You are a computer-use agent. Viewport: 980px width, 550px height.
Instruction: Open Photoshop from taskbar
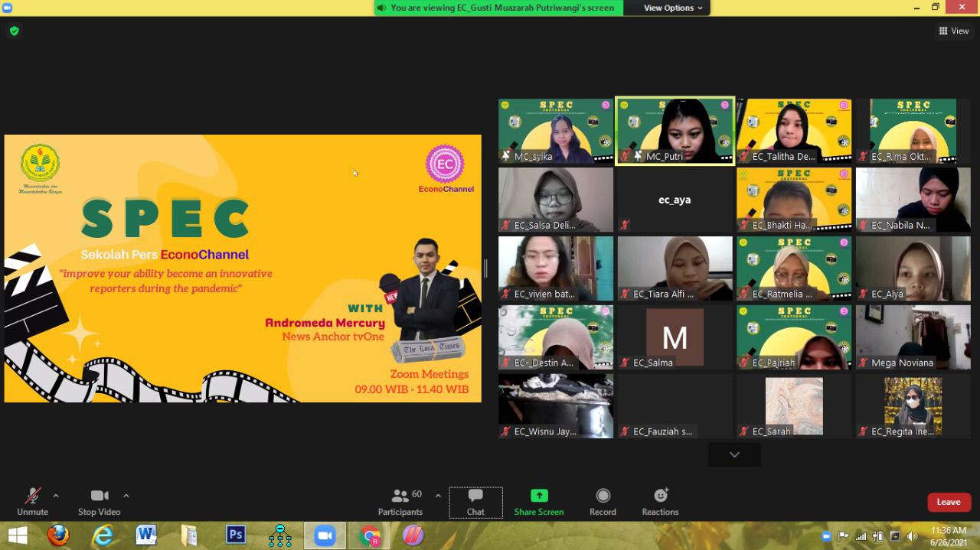tap(235, 535)
